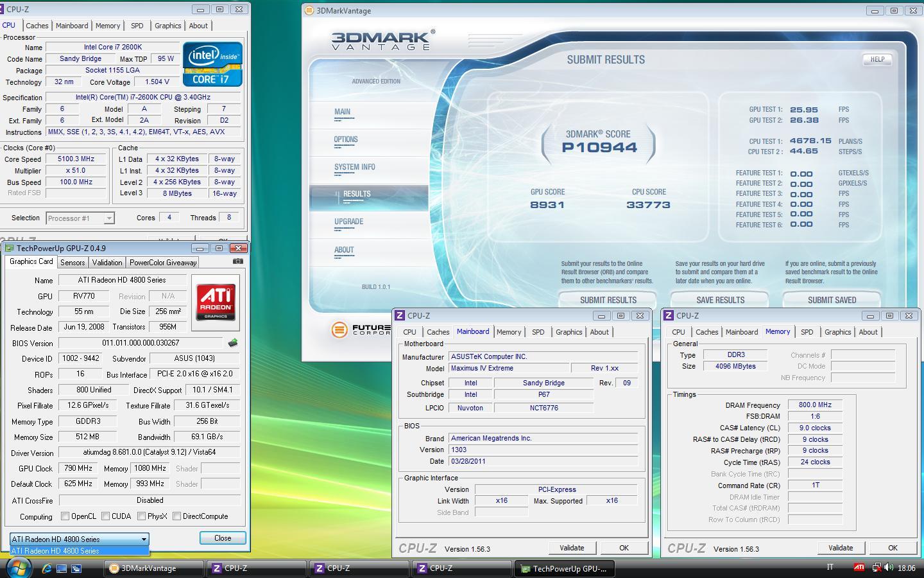This screenshot has width=924, height=578.
Task: Open the Memory tab in the CPU-Z Mainboard window
Action: 509,332
